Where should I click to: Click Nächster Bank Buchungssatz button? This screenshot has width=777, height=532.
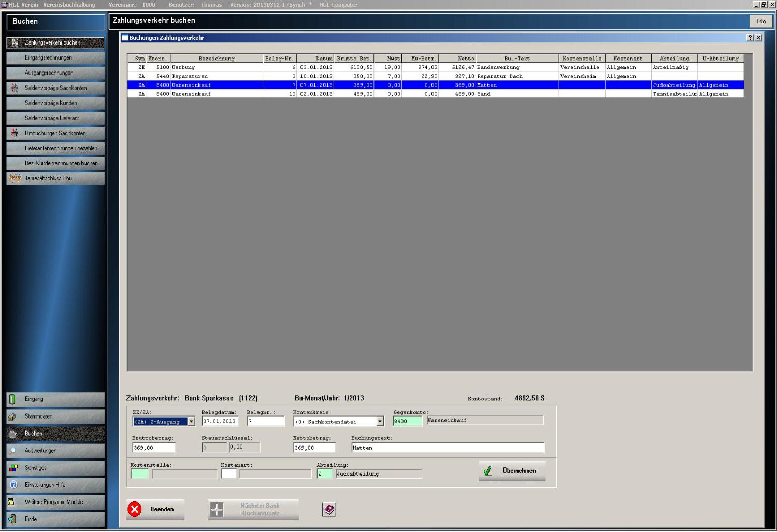(253, 510)
